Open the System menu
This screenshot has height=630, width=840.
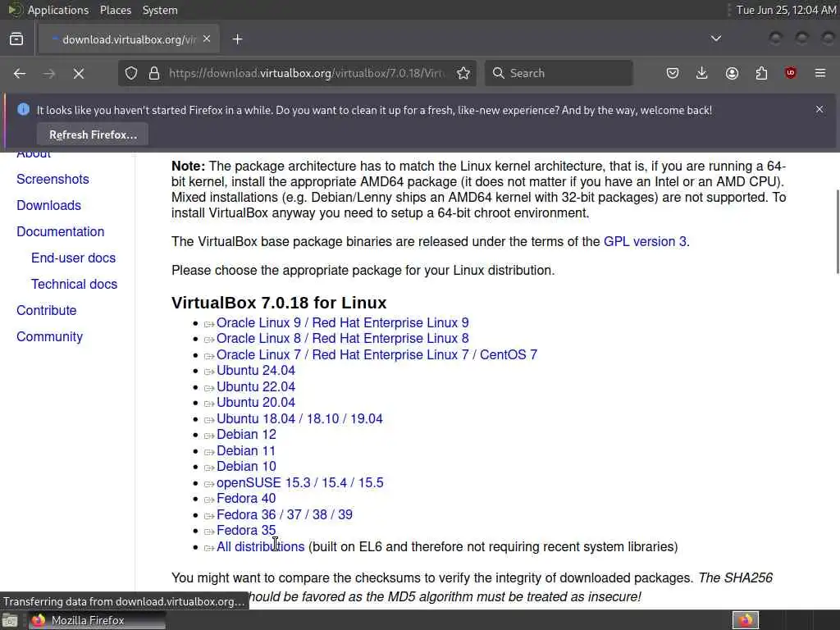160,10
